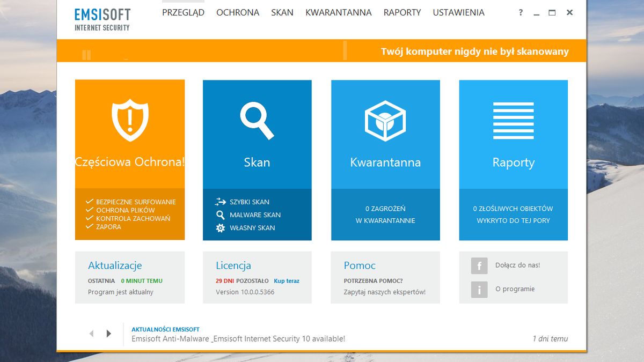644x362 pixels.
Task: Toggle Zapora checkmark
Action: point(90,227)
